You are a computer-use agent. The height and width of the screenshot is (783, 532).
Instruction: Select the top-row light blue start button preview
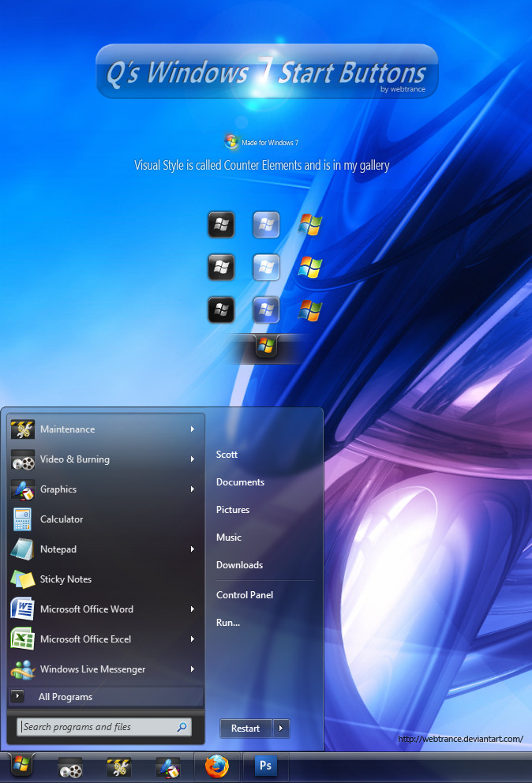266,224
